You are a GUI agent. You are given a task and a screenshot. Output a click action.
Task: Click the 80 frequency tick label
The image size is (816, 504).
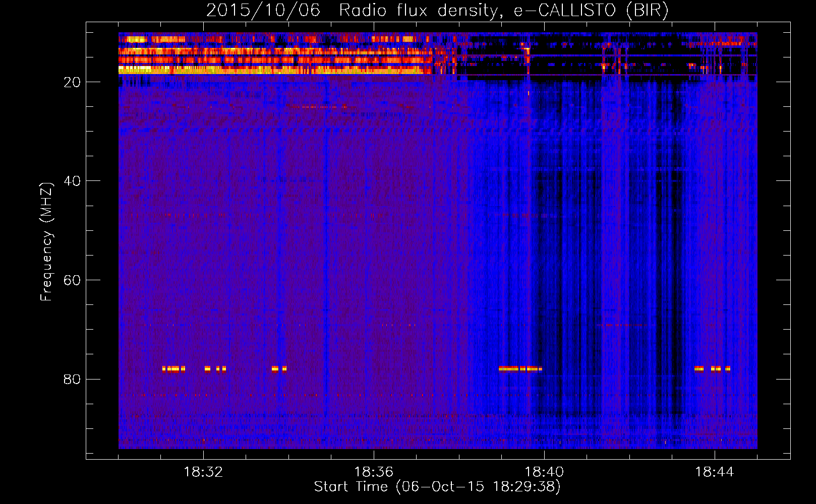click(x=72, y=379)
